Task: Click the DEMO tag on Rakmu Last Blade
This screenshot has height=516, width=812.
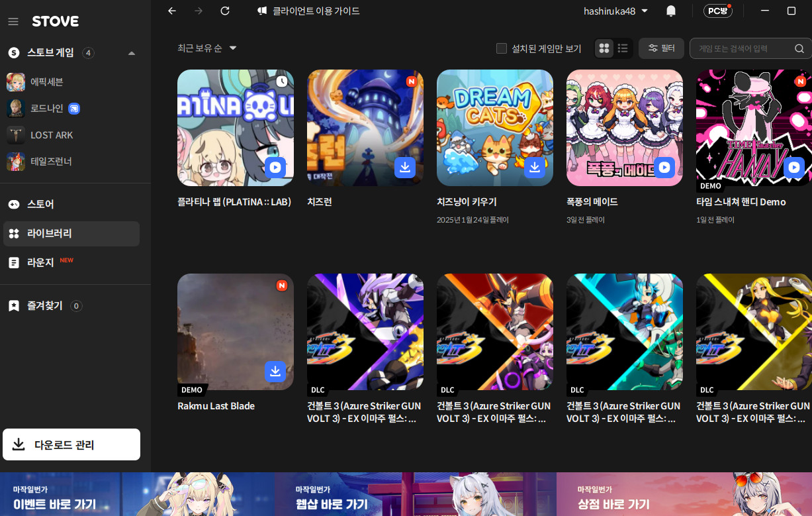Action: click(192, 390)
